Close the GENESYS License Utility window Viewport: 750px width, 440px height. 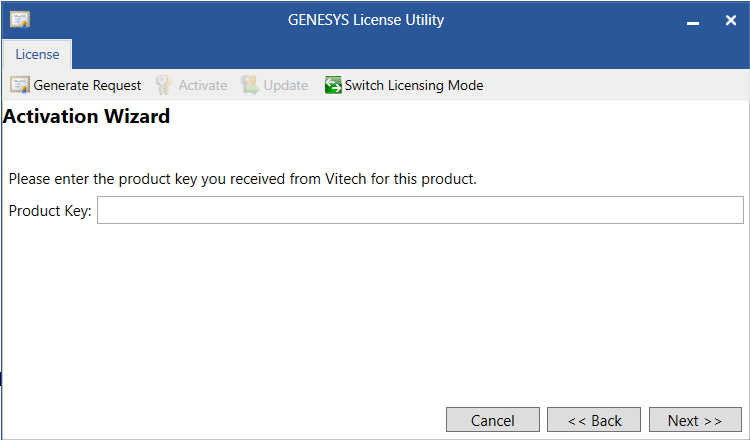730,20
